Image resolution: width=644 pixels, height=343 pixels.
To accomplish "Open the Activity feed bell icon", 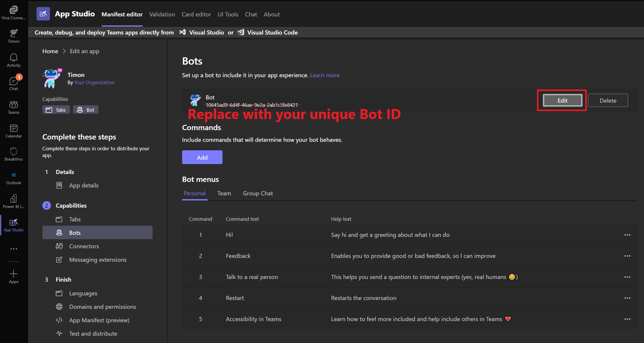I will (x=14, y=60).
